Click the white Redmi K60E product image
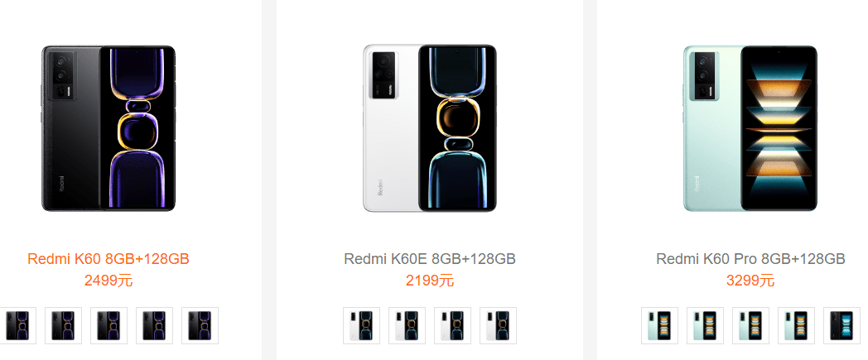Viewport: 868px width, 360px height. pos(429,128)
